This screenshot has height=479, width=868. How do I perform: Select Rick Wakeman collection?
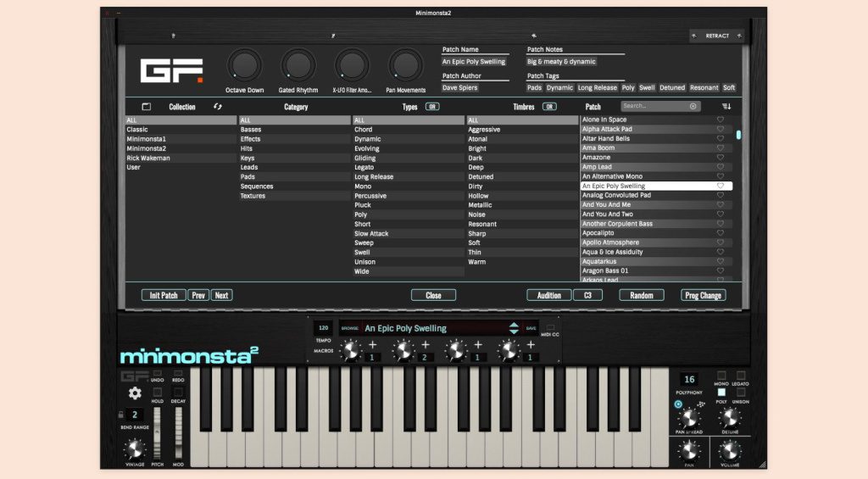(x=148, y=159)
